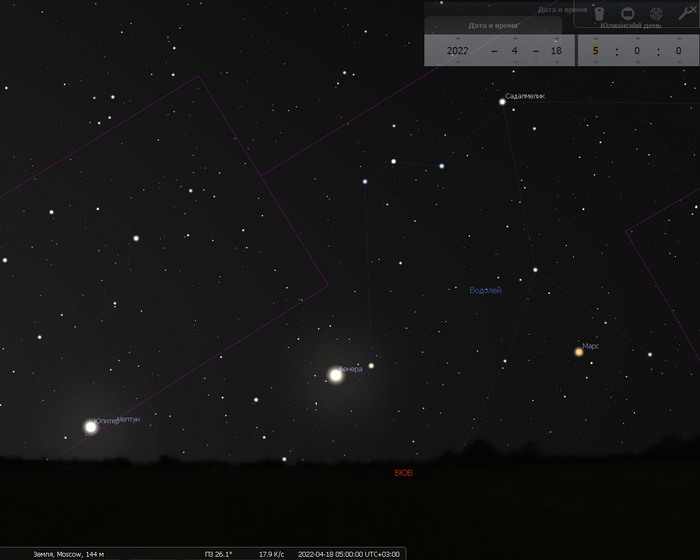Select the star Садалмелик
This screenshot has width=700, height=560.
click(502, 102)
